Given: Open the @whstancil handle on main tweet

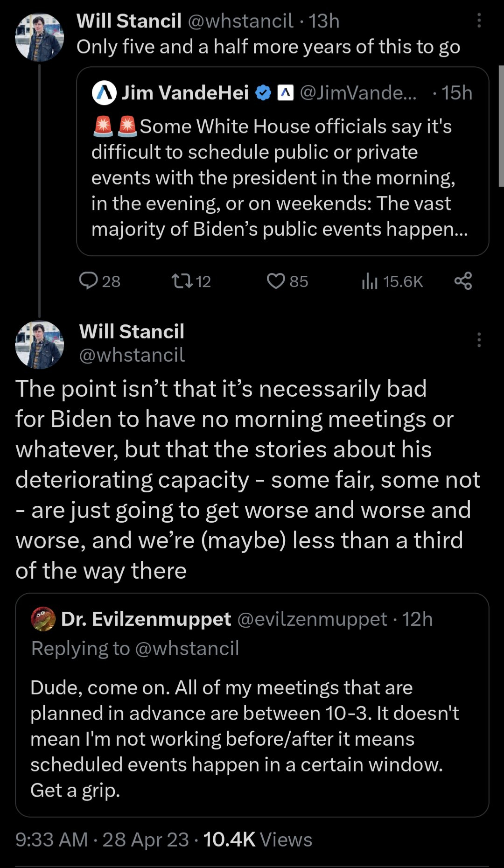Looking at the screenshot, I should (132, 355).
